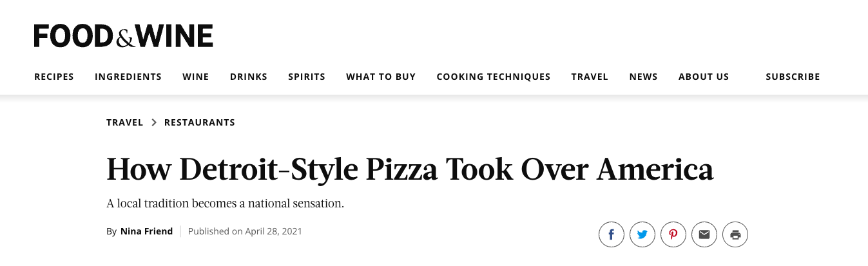868x266 pixels.
Task: Open the Recipes menu
Action: click(x=54, y=77)
